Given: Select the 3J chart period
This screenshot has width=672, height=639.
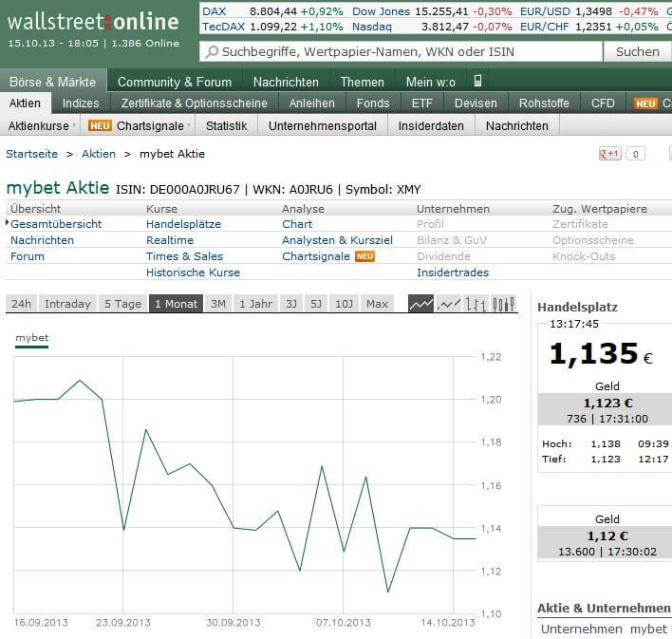Looking at the screenshot, I should [x=291, y=304].
